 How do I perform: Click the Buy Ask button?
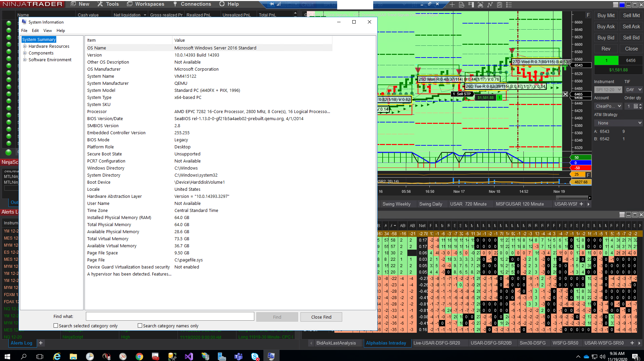click(x=606, y=27)
